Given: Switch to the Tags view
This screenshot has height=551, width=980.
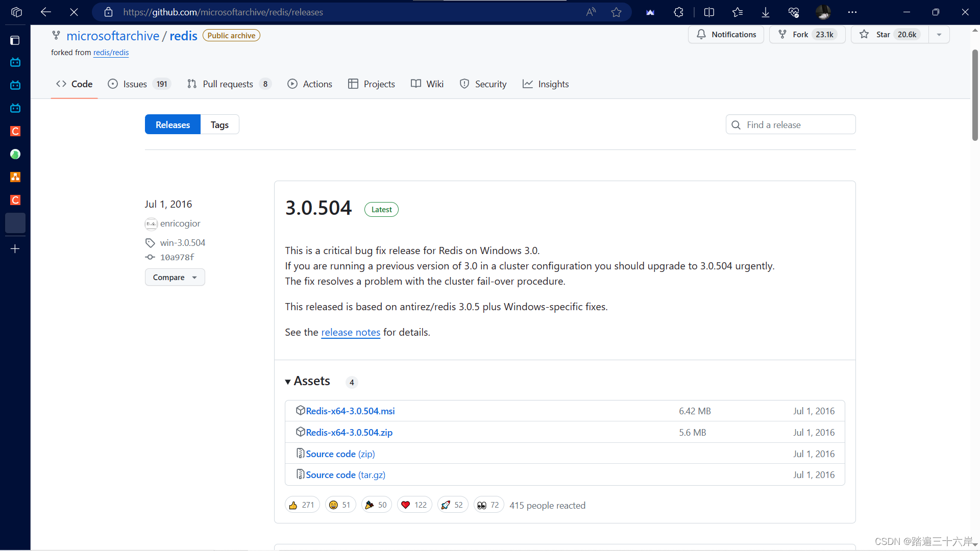Looking at the screenshot, I should coord(219,124).
